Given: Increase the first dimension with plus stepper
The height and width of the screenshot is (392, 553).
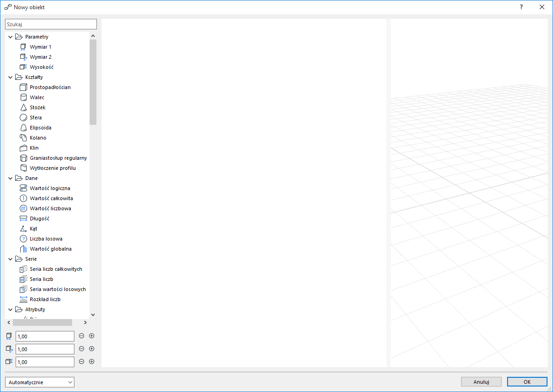Looking at the screenshot, I should point(91,336).
